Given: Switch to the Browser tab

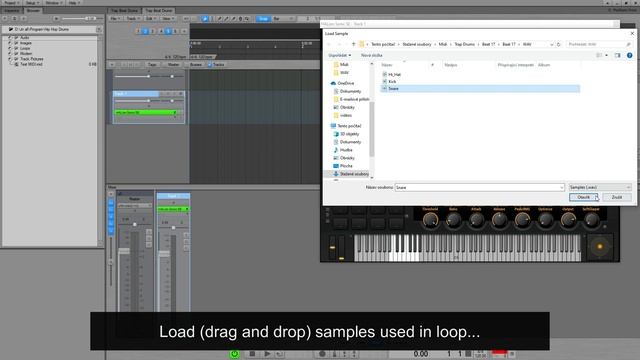Looking at the screenshot, I should pyautogui.click(x=33, y=11).
